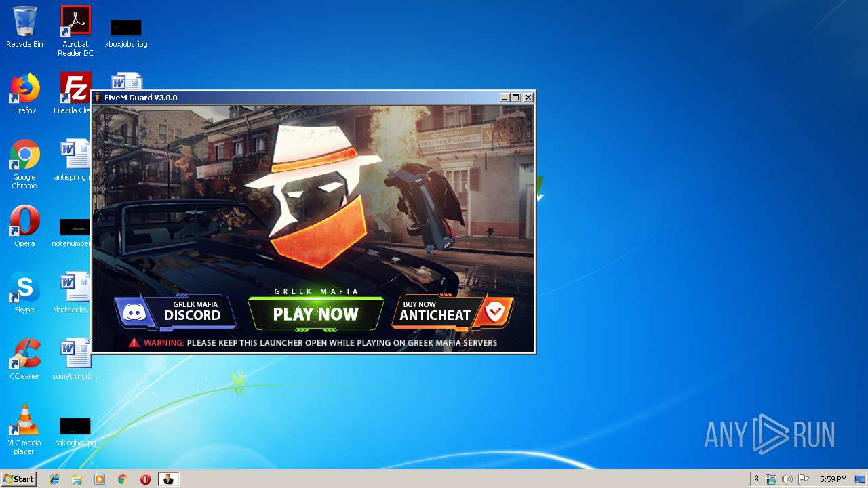Image resolution: width=868 pixels, height=488 pixels.
Task: Select the antispring Word document icon
Action: pyautogui.click(x=73, y=160)
